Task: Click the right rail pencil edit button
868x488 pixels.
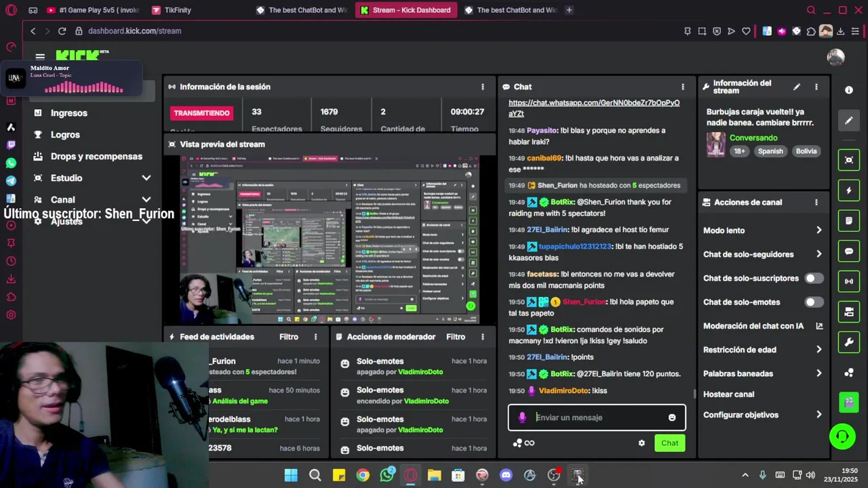Action: [848, 121]
